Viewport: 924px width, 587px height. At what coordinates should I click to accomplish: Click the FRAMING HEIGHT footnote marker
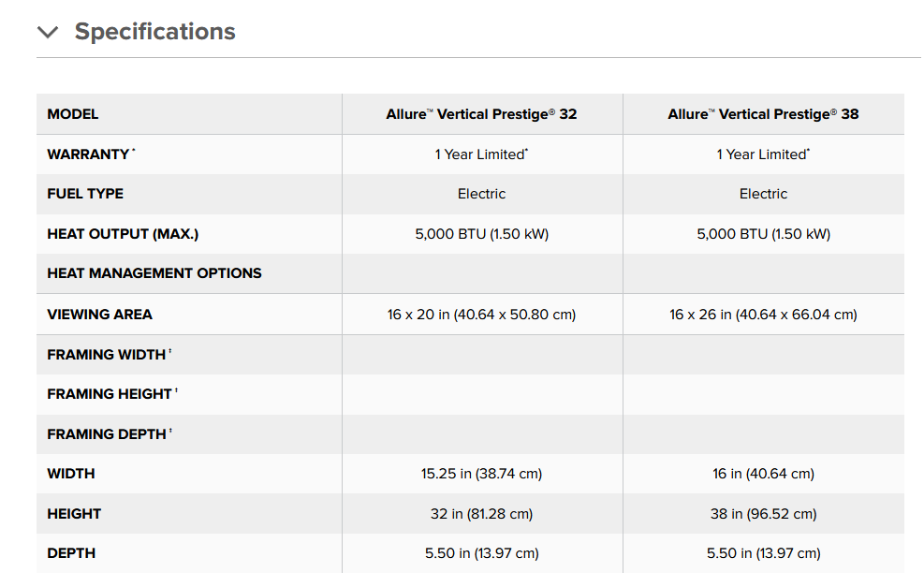pyautogui.click(x=176, y=390)
